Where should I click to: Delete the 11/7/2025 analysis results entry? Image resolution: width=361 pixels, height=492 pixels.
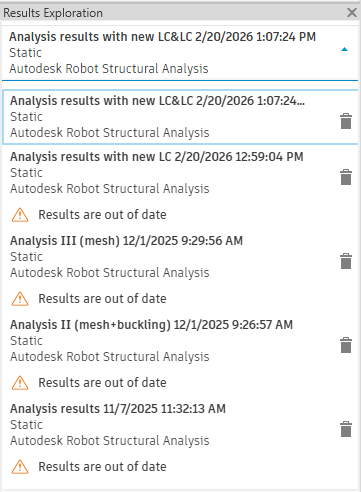[x=346, y=429]
